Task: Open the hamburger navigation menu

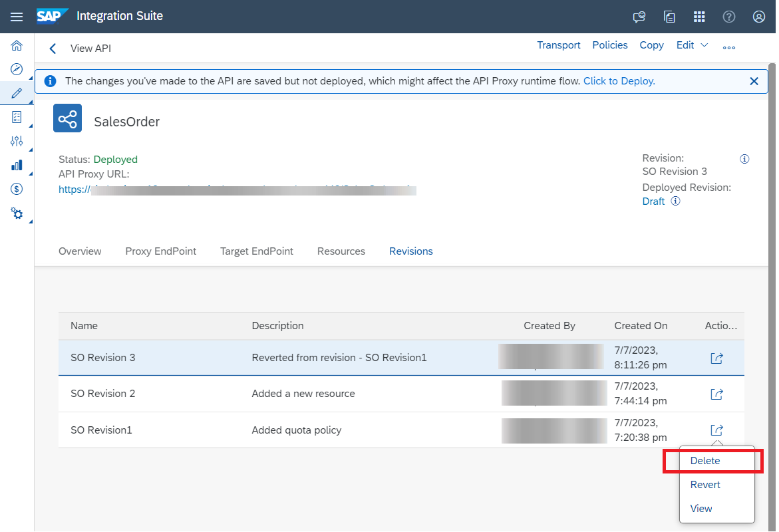Action: [17, 17]
